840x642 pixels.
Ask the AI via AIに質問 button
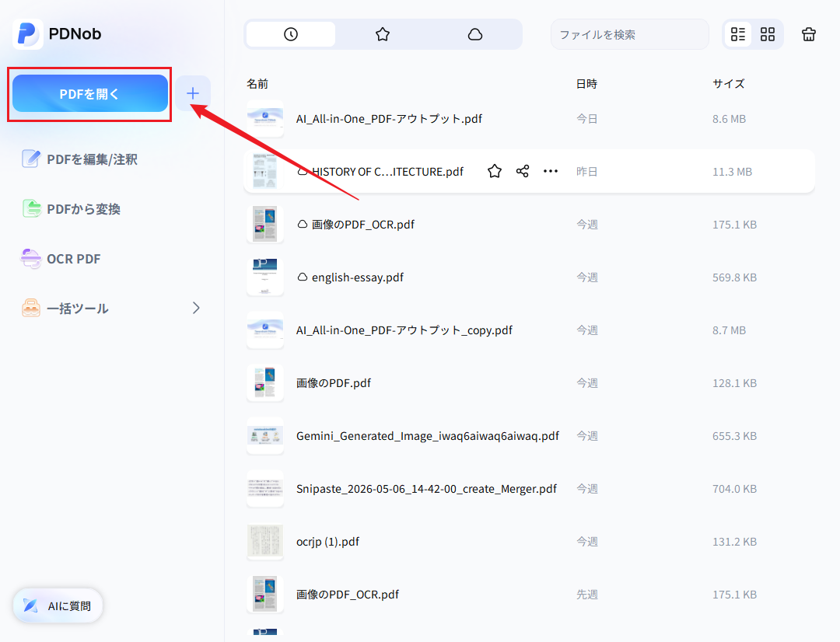58,605
